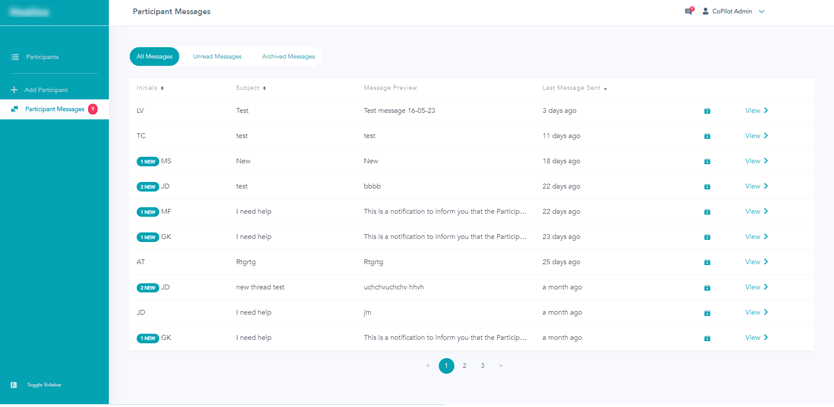Viewport: 834px width, 407px height.
Task: Switch to the Archived Messages tab
Action: coord(288,57)
